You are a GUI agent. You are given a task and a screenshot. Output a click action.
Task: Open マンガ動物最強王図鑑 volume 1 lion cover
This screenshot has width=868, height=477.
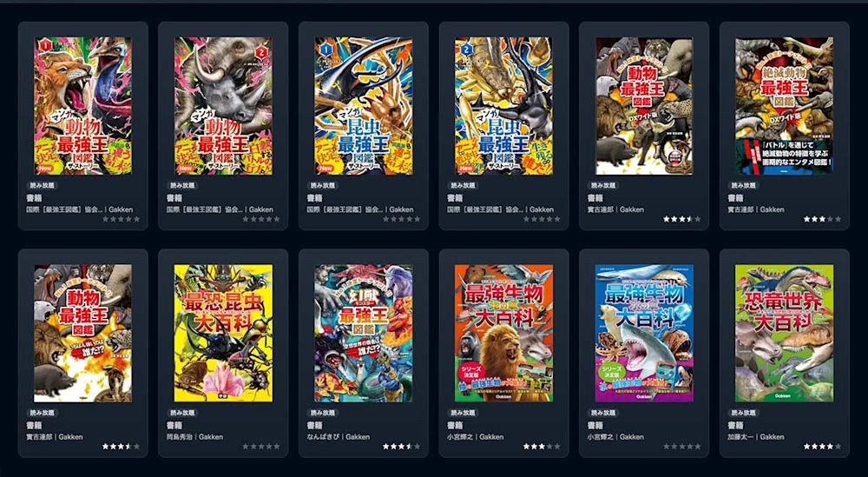point(83,106)
